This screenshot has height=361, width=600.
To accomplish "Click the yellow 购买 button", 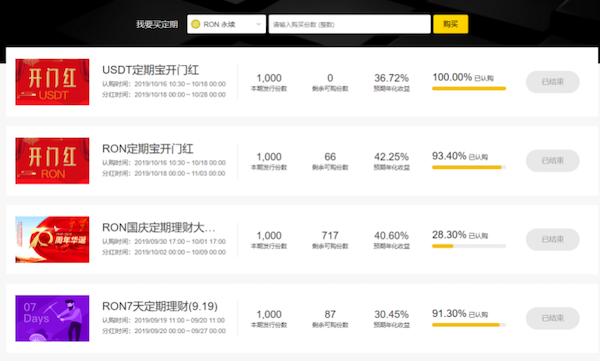I will tap(450, 24).
